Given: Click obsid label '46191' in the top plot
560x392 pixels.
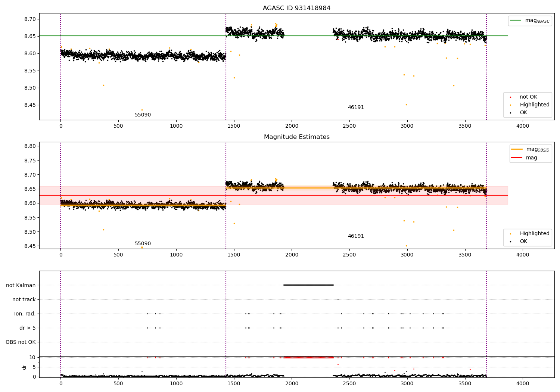Looking at the screenshot, I should (x=356, y=108).
